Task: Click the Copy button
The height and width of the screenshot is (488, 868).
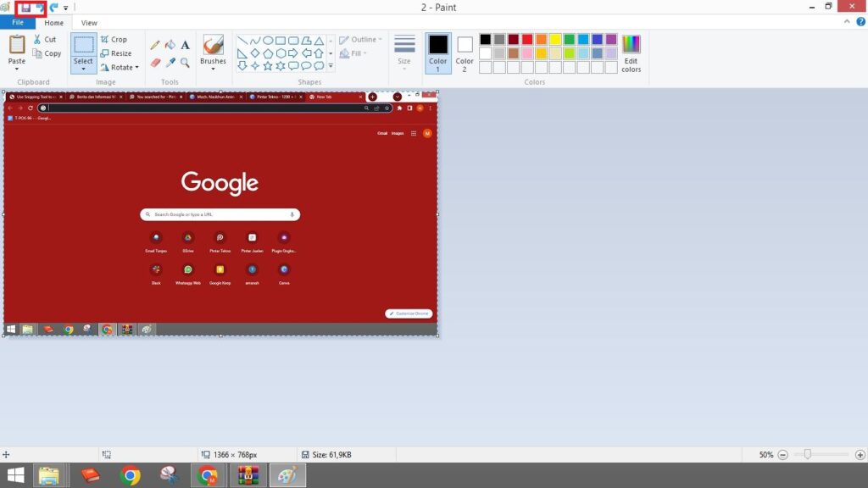Action: tap(47, 53)
